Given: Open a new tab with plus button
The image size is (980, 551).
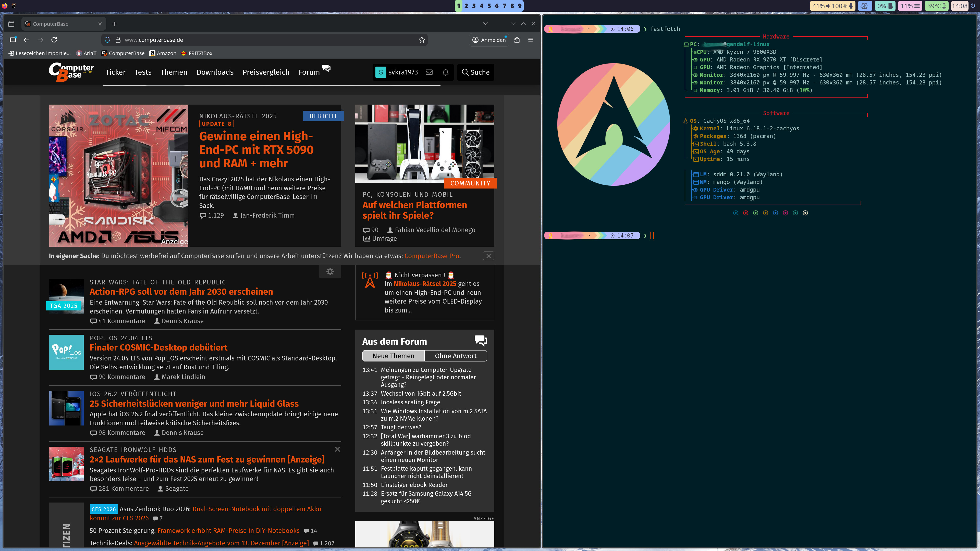Looking at the screenshot, I should click(115, 24).
